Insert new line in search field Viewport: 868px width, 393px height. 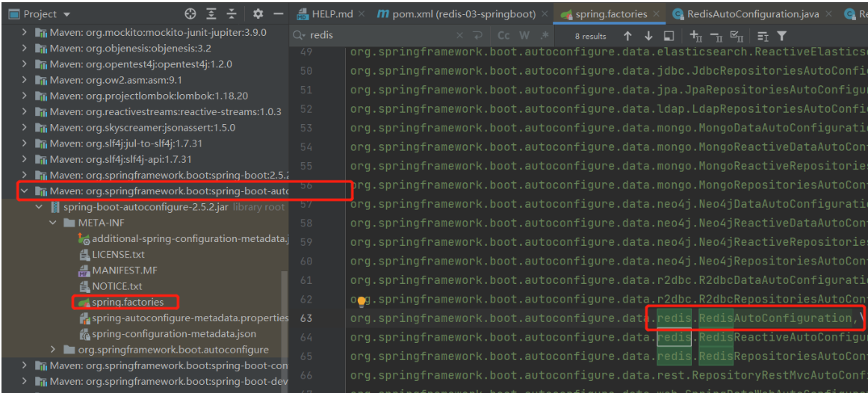(x=477, y=35)
